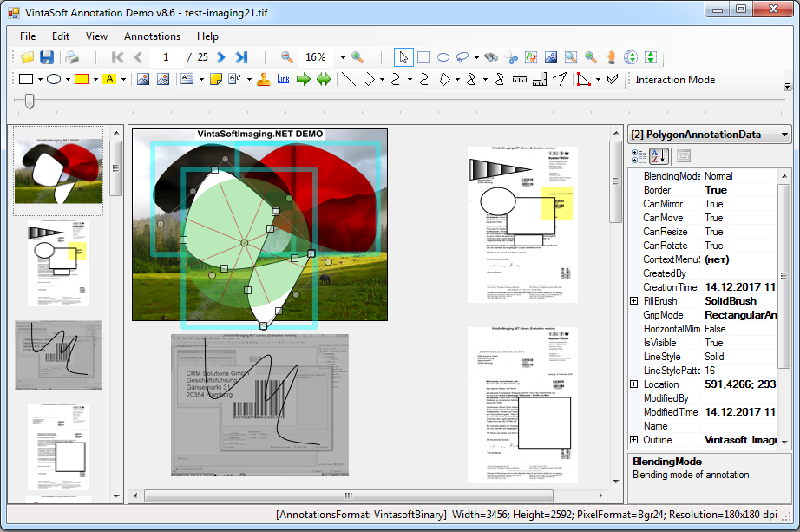Screen dimensions: 800x532
Task: Go to the next page
Action: coord(221,57)
